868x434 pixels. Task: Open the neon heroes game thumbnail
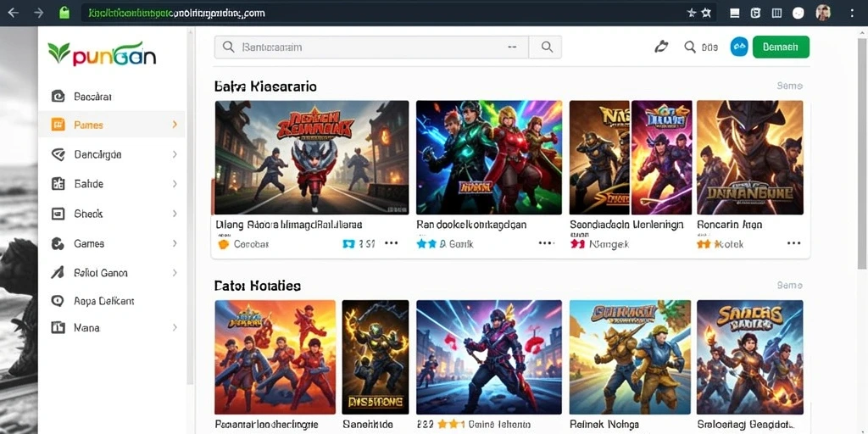(489, 157)
